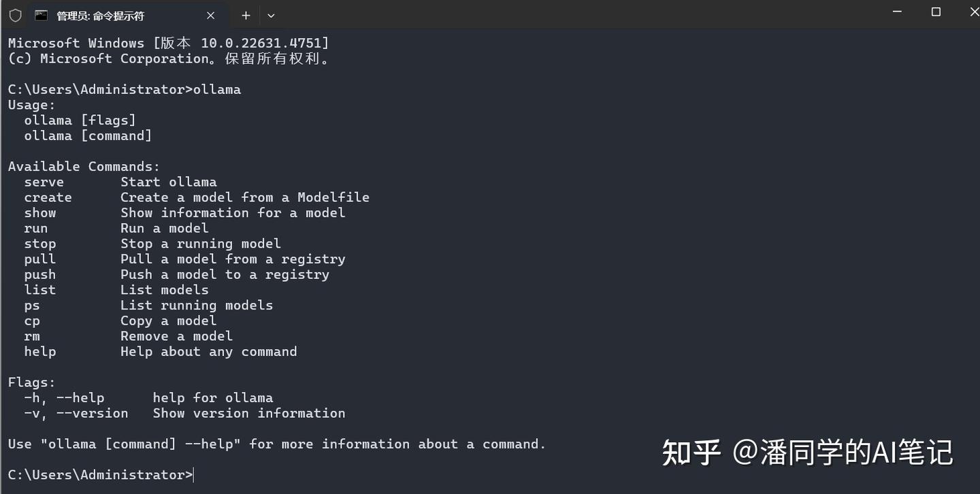Viewport: 980px width, 494px height.
Task: Click the administrator shield icon
Action: coord(15,15)
